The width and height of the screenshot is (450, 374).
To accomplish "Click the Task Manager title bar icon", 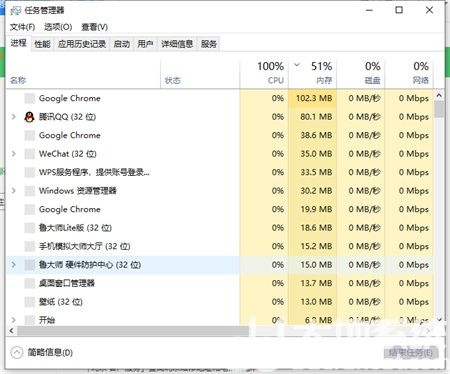I will tap(16, 10).
